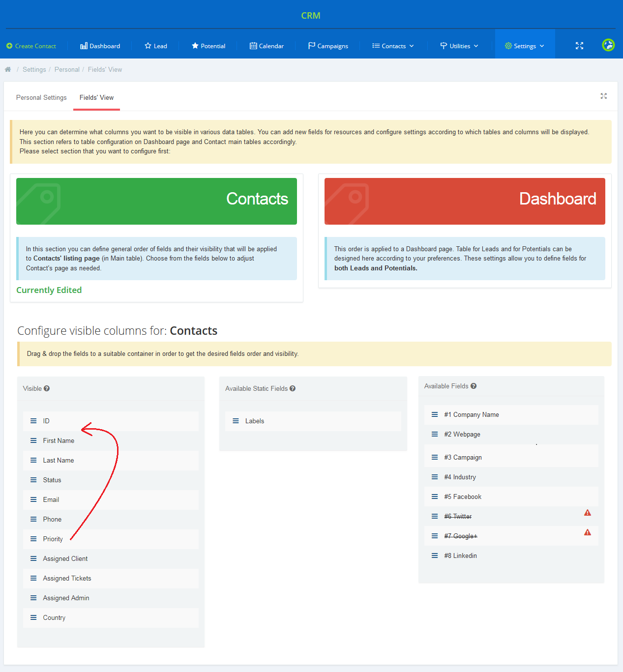The height and width of the screenshot is (672, 623).
Task: Click the handle icon of Country field
Action: click(33, 617)
